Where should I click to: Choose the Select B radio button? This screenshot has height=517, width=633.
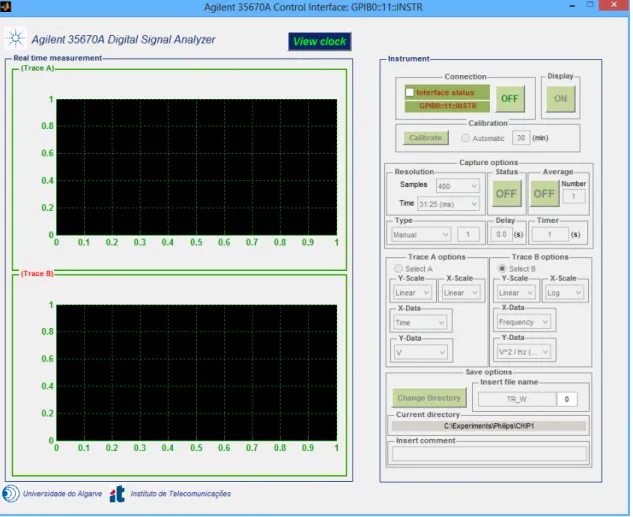pos(502,268)
